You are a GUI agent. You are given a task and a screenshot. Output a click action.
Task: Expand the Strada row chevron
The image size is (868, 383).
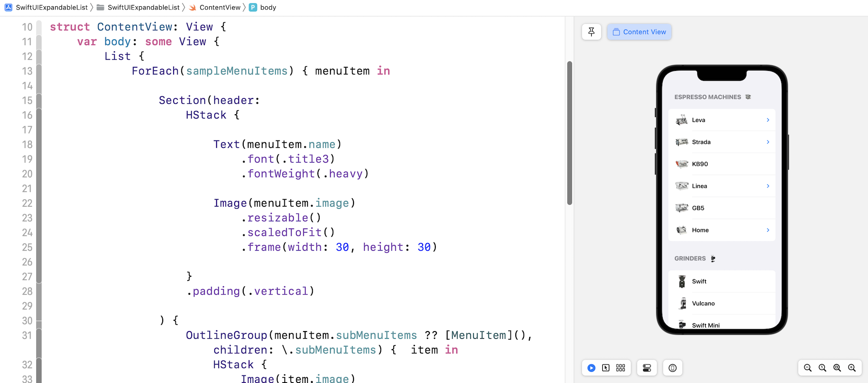pyautogui.click(x=768, y=142)
